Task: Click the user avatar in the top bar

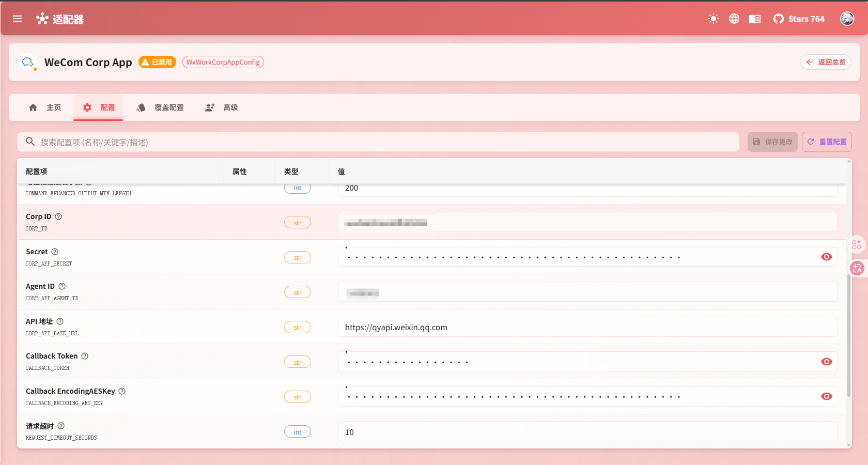Action: pyautogui.click(x=847, y=19)
